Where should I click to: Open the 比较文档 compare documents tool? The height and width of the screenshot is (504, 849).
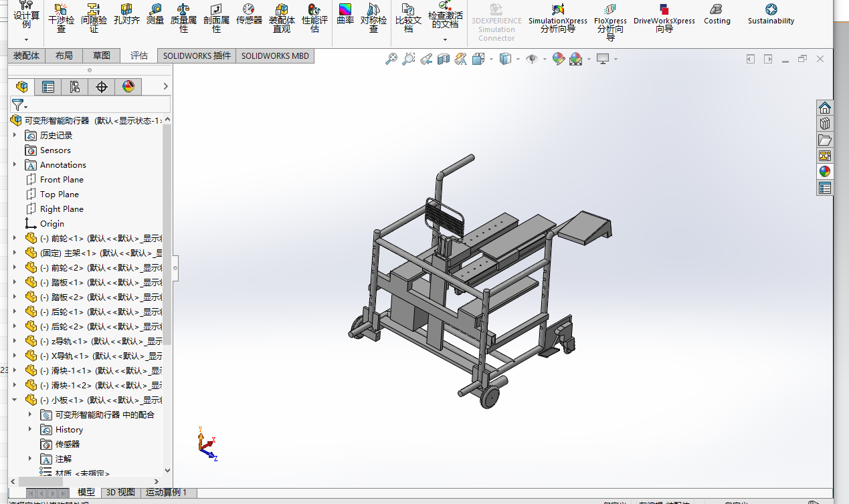tap(408, 18)
